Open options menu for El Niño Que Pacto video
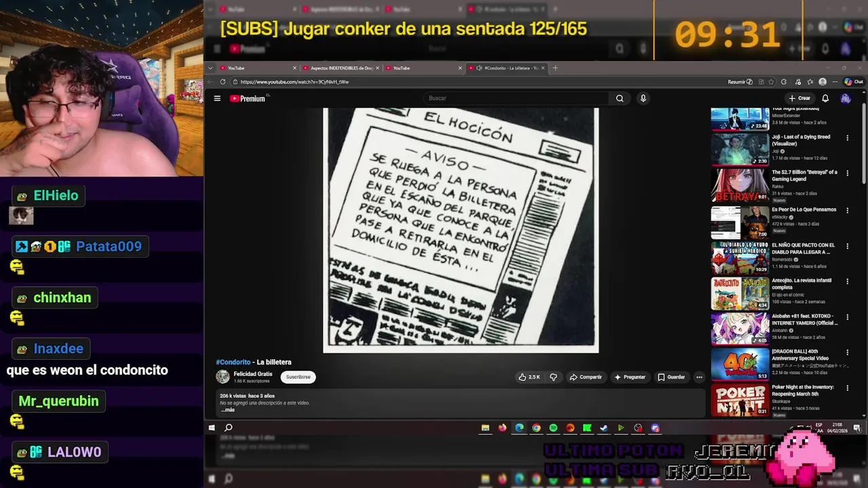This screenshot has width=868, height=488. click(847, 245)
